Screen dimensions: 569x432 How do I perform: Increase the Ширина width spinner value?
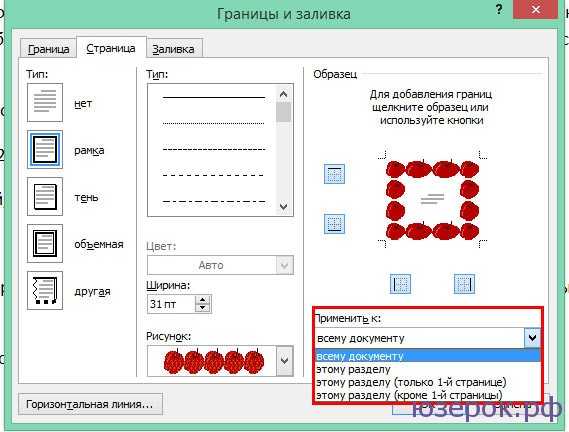coord(202,300)
